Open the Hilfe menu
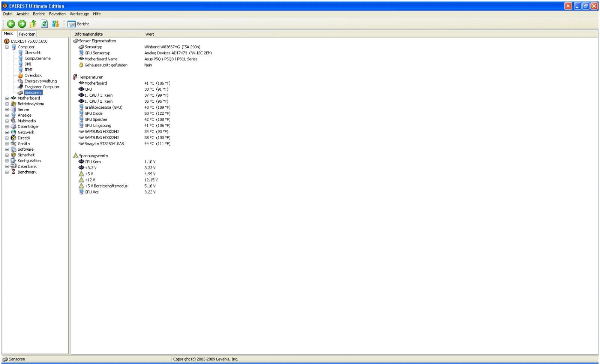Image resolution: width=600 pixels, height=364 pixels. (97, 14)
